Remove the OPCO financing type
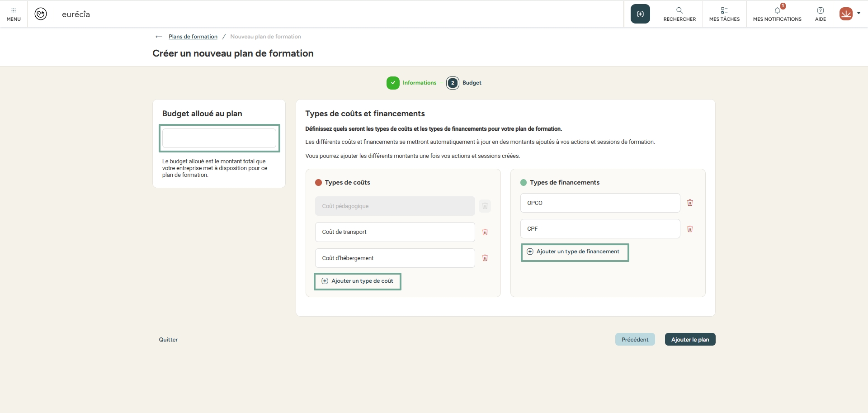This screenshot has width=868, height=413. coord(690,203)
